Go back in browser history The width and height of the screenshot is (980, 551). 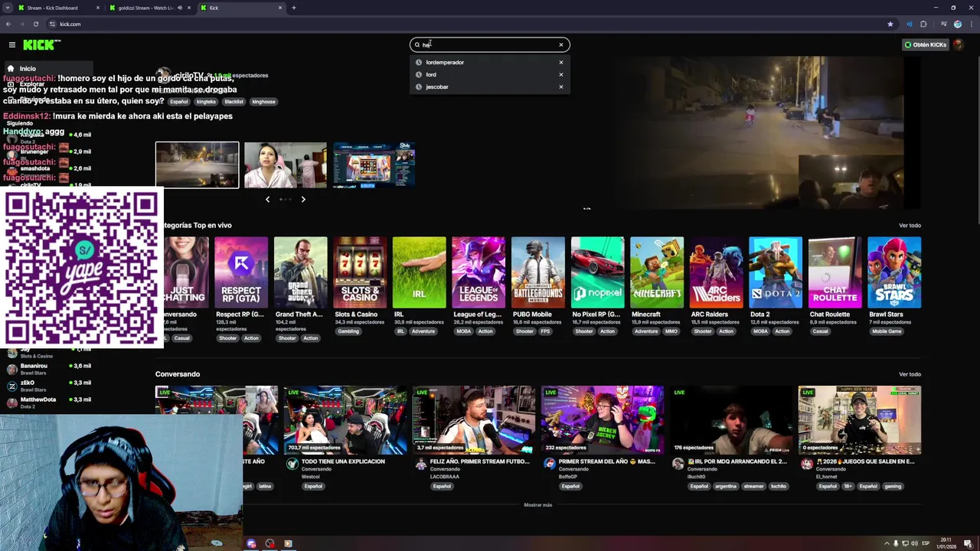8,24
